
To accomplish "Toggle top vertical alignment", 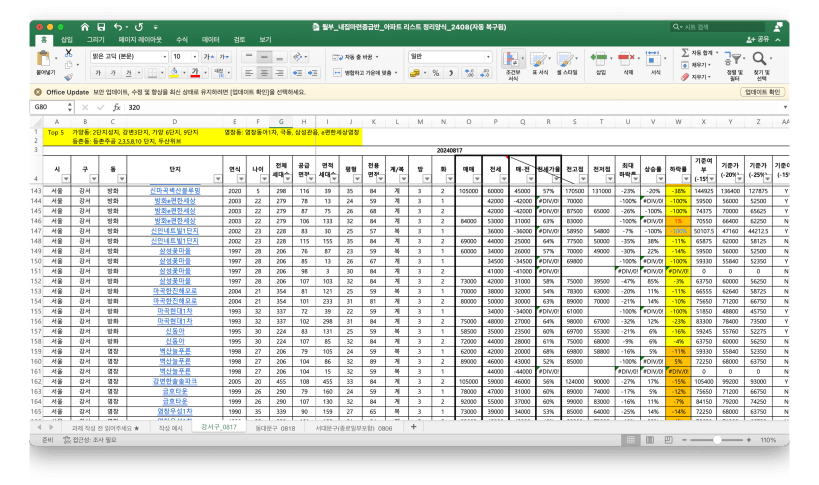I will click(249, 56).
